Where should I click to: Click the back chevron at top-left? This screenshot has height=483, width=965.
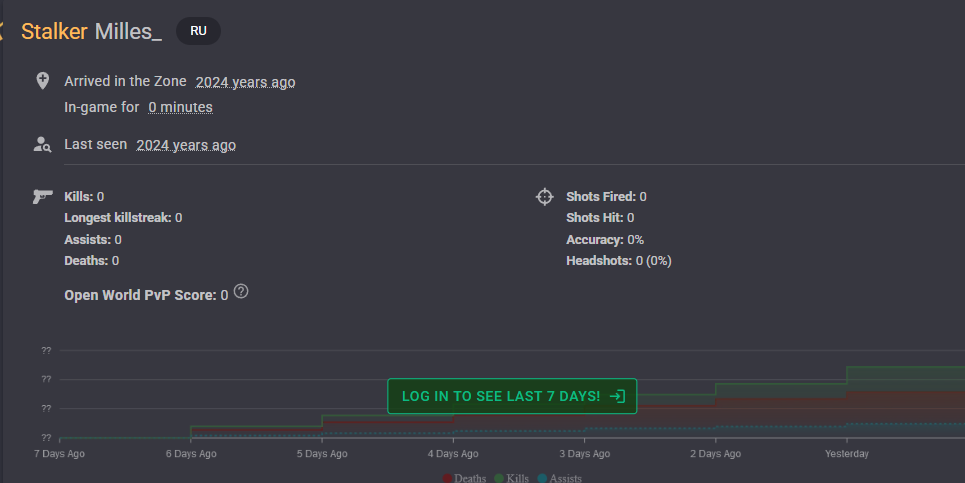click(x=3, y=31)
